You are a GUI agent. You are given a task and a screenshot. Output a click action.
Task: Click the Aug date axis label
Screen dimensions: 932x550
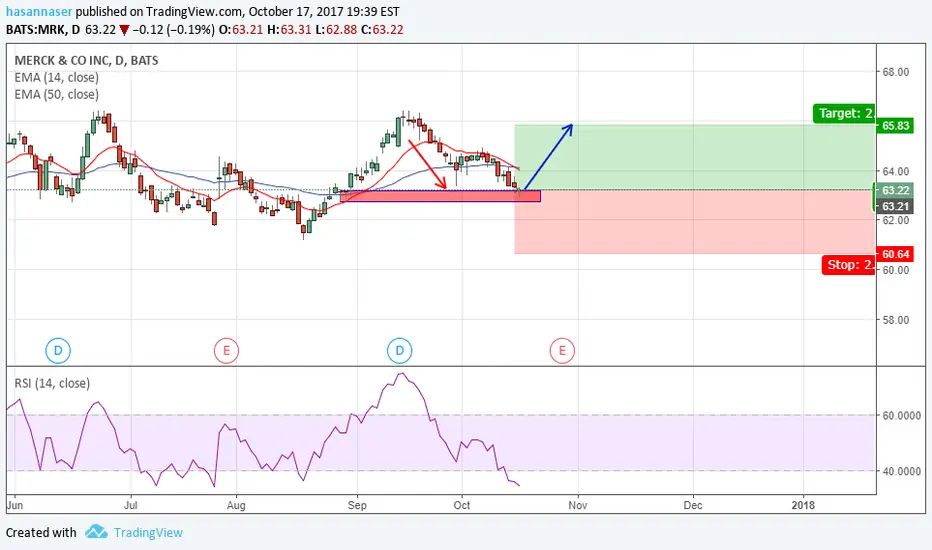[237, 505]
